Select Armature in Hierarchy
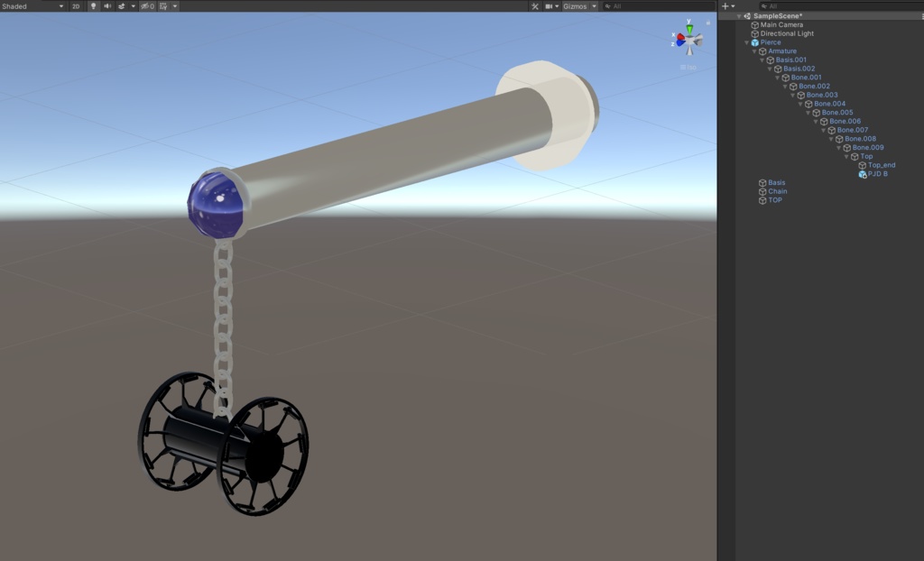This screenshot has height=561, width=924. point(782,51)
